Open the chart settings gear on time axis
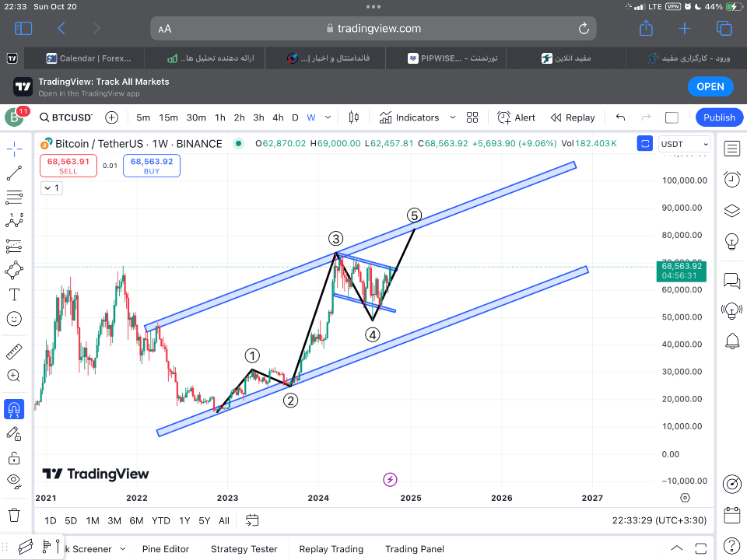Image resolution: width=747 pixels, height=560 pixels. (685, 498)
